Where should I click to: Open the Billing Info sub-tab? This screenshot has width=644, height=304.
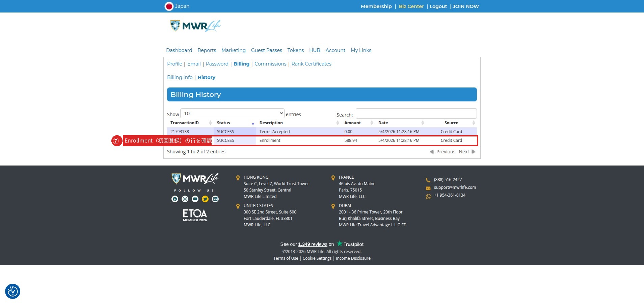tap(180, 77)
